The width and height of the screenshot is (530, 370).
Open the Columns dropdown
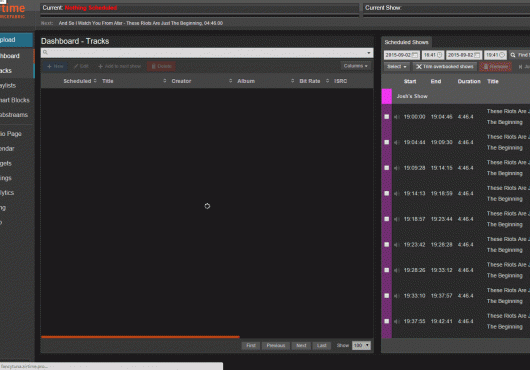pos(356,66)
